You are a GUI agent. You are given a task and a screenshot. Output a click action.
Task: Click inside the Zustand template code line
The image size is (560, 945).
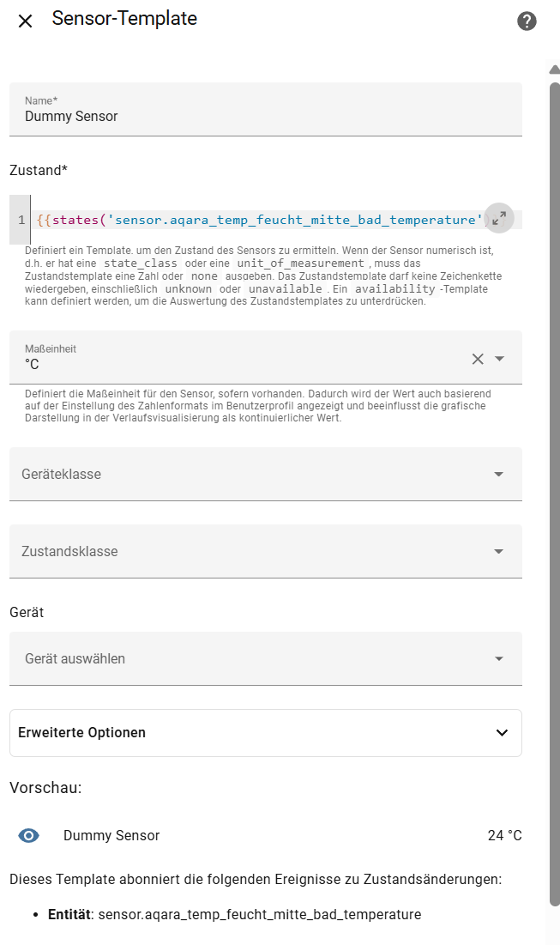(257, 220)
